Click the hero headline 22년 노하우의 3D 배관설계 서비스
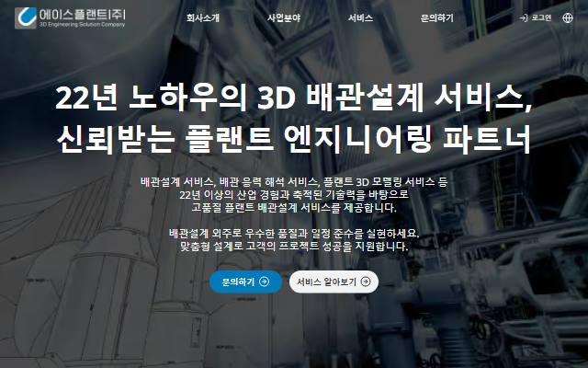 point(294,98)
